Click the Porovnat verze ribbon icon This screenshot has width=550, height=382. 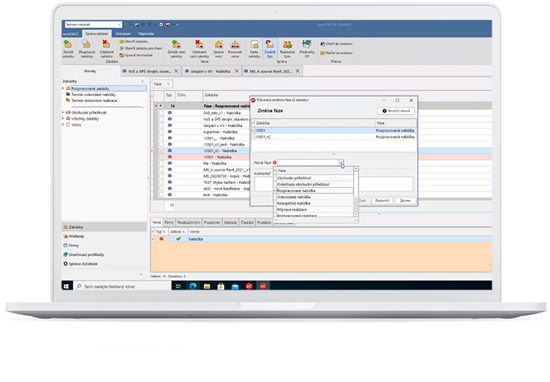click(x=235, y=48)
